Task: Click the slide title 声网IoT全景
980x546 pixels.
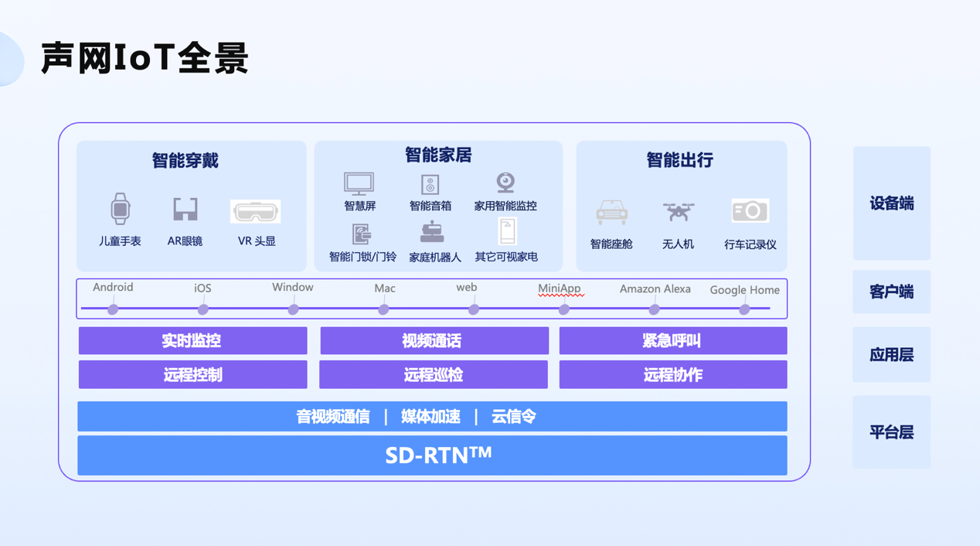Action: click(x=145, y=59)
